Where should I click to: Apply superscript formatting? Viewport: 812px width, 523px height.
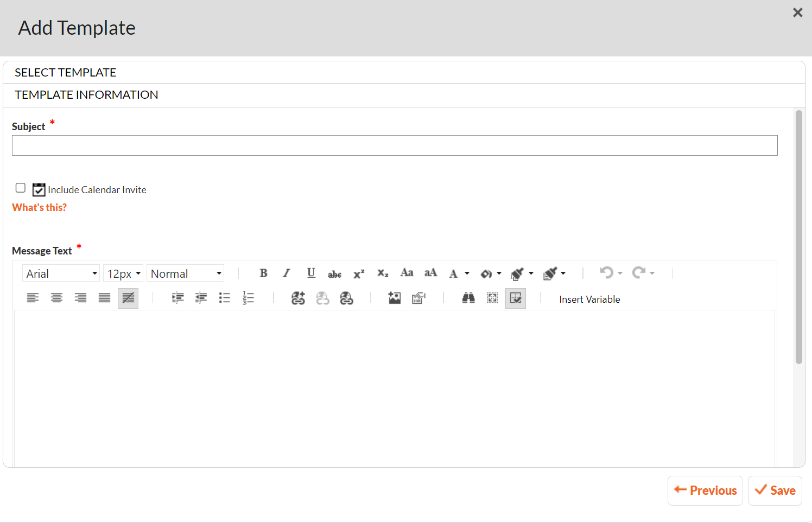[359, 274]
